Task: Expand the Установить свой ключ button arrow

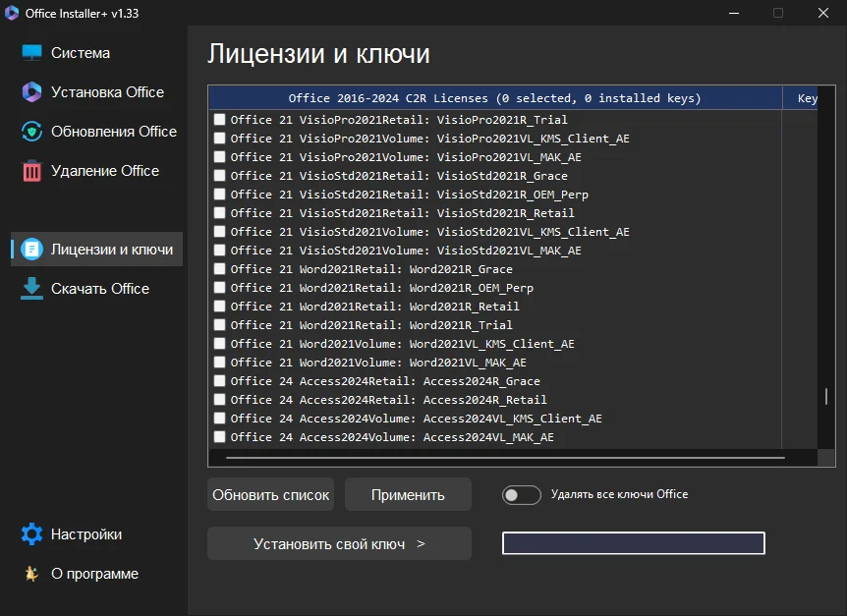Action: pos(421,543)
